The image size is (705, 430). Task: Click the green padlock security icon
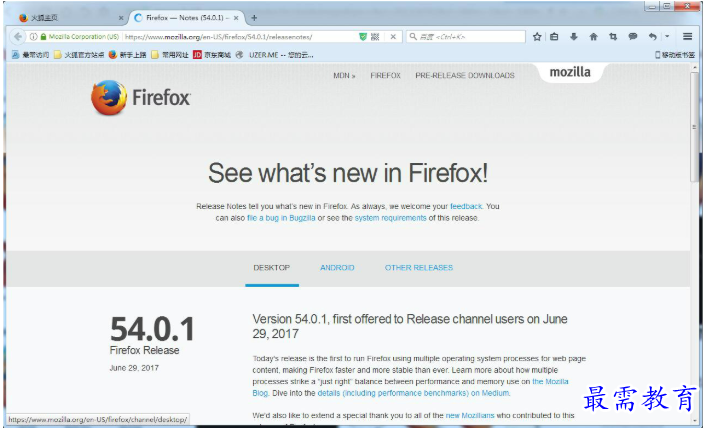pyautogui.click(x=43, y=37)
